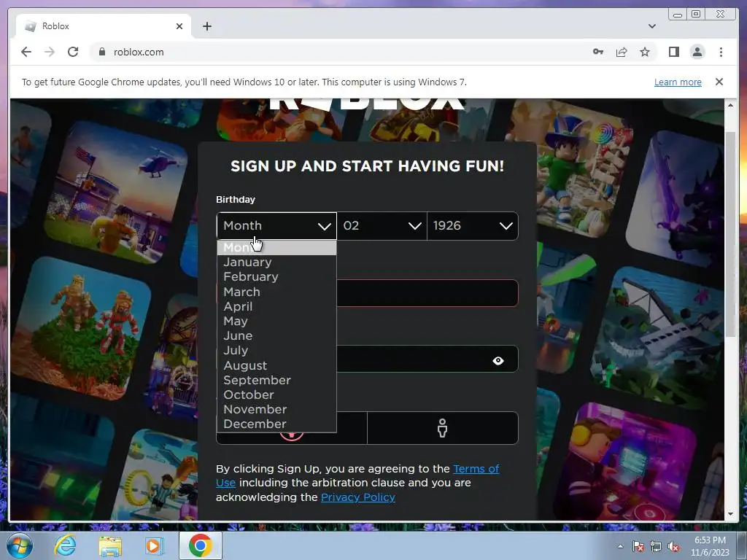Choose December as birth month
This screenshot has height=560, width=747.
(x=276, y=424)
